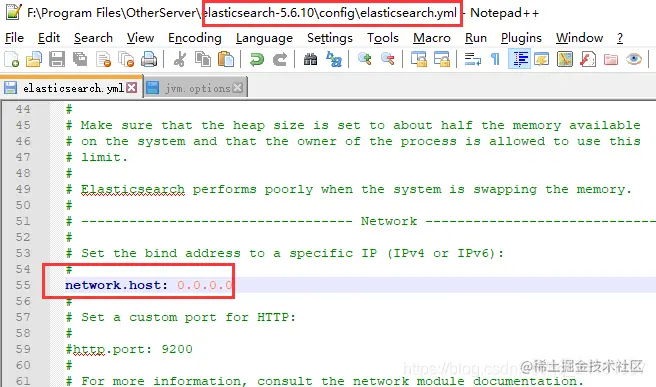Close the elasticsearch.yml tab

(x=131, y=87)
